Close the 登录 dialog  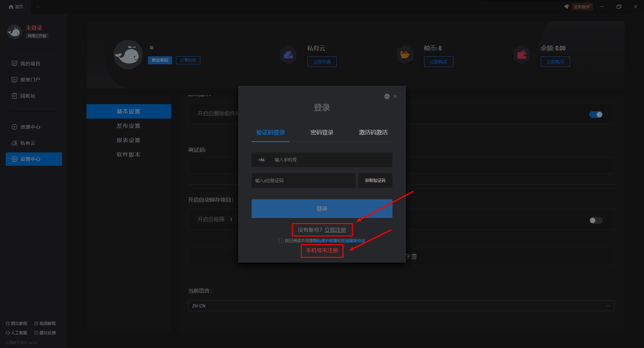coord(395,96)
